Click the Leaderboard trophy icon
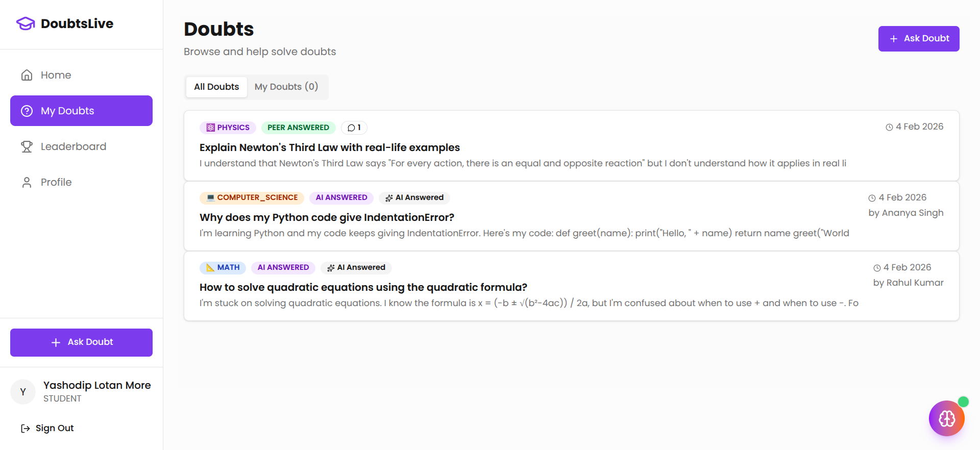The image size is (980, 450). tap(27, 147)
